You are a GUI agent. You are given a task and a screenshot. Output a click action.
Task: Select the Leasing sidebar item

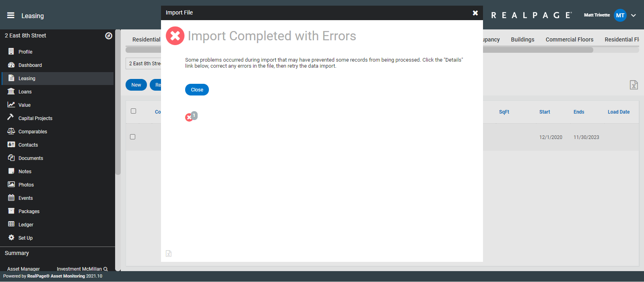(58, 79)
